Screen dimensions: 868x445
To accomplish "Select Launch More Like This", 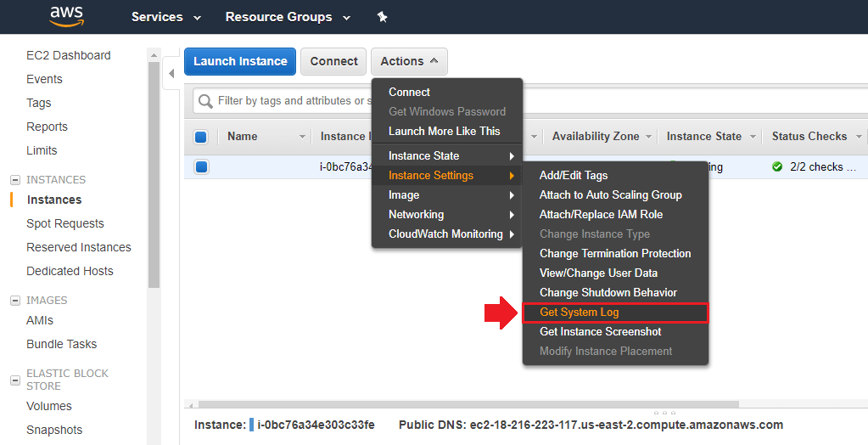I will pyautogui.click(x=447, y=132).
